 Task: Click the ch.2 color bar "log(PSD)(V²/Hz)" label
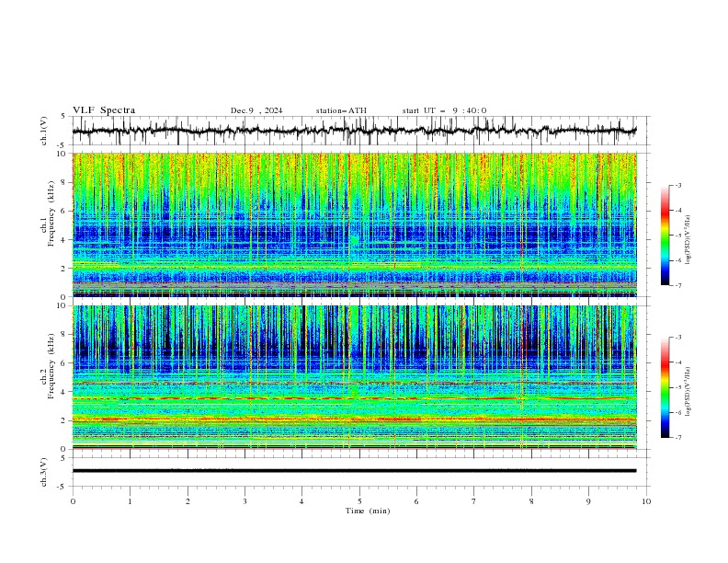[x=688, y=392]
